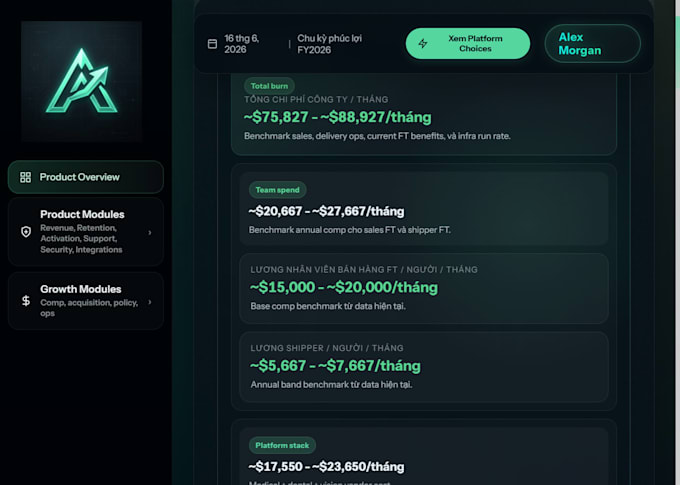The height and width of the screenshot is (485, 680).
Task: Expand the Growth Modules chevron
Action: [150, 302]
